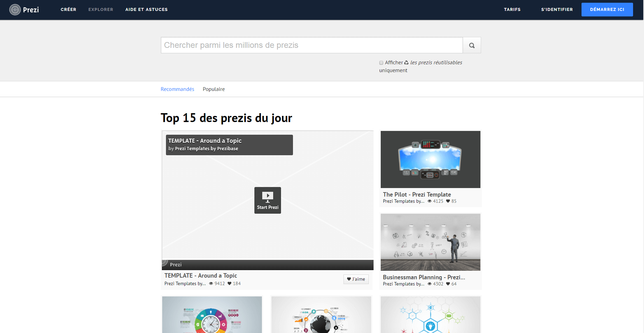Open TEMPLATE - Around a Topic title below player
The height and width of the screenshot is (333, 644).
tap(201, 276)
